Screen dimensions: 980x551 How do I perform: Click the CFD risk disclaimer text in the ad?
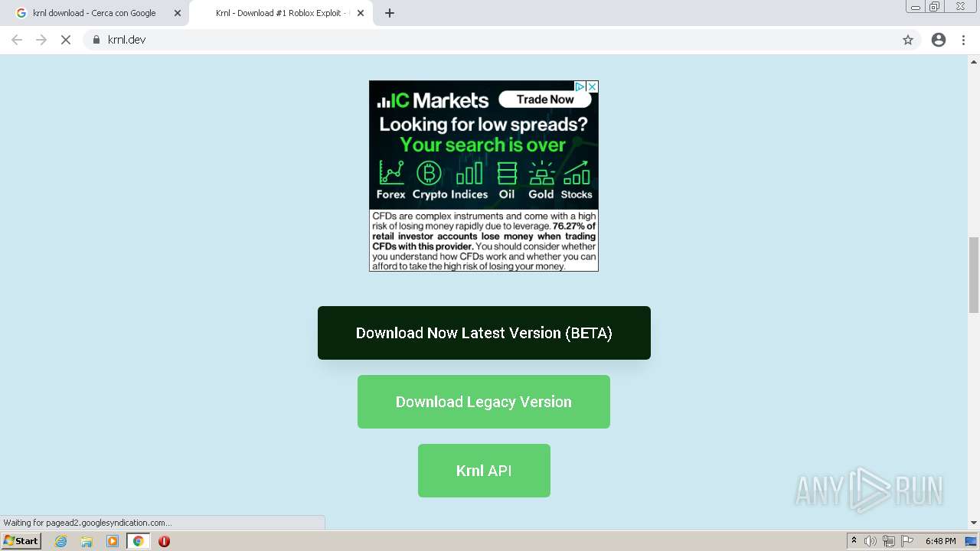[x=484, y=241]
